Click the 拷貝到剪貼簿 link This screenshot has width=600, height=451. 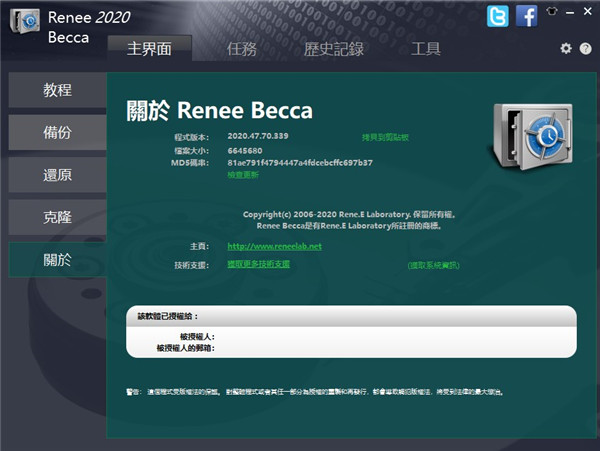(385, 137)
